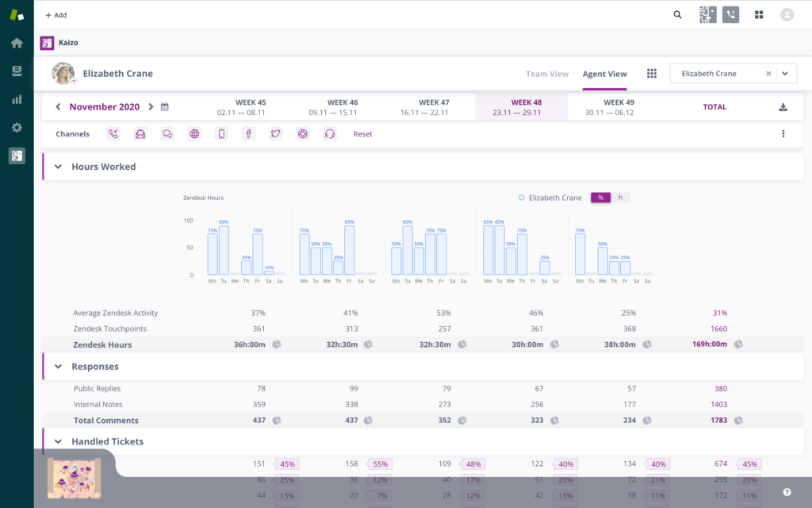Open the grid view icon beside Agent View
This screenshot has height=508, width=812.
click(652, 74)
